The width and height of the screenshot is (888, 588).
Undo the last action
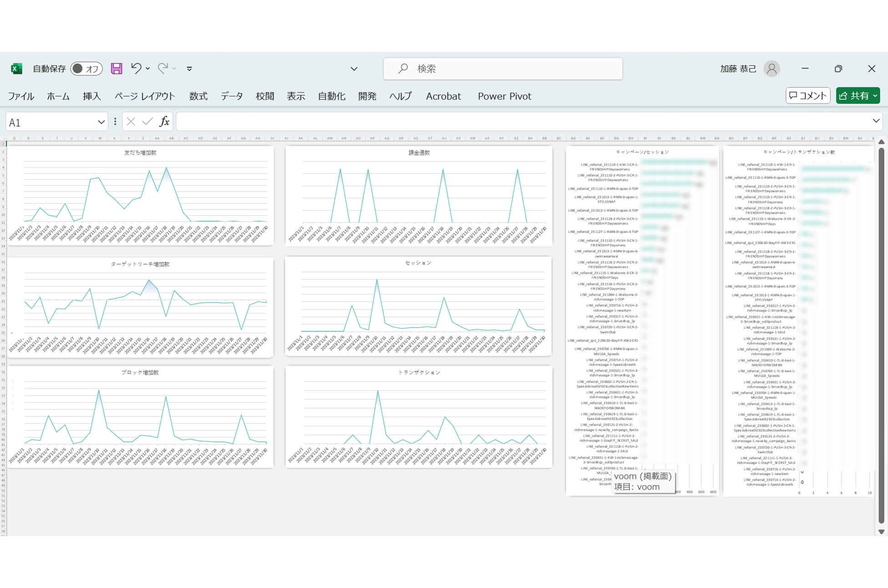pos(136,68)
